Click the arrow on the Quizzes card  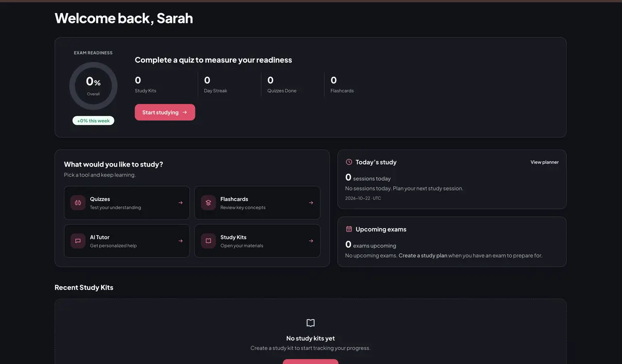[x=180, y=203]
